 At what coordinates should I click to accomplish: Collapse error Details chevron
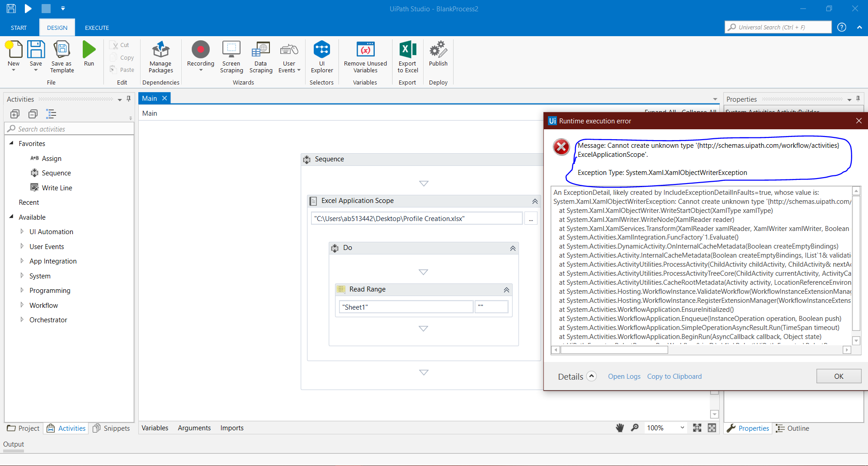(591, 376)
